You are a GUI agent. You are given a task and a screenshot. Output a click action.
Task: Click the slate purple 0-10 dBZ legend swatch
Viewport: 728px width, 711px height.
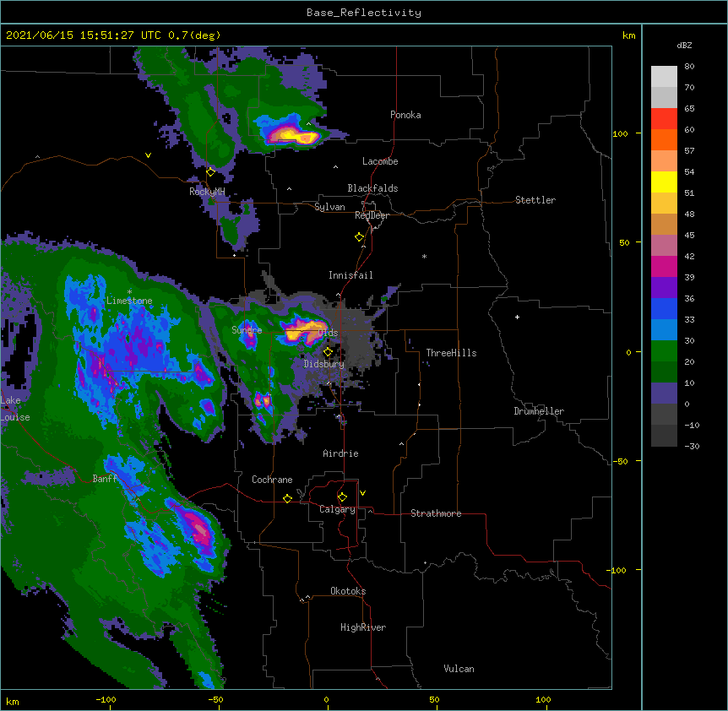(x=664, y=393)
